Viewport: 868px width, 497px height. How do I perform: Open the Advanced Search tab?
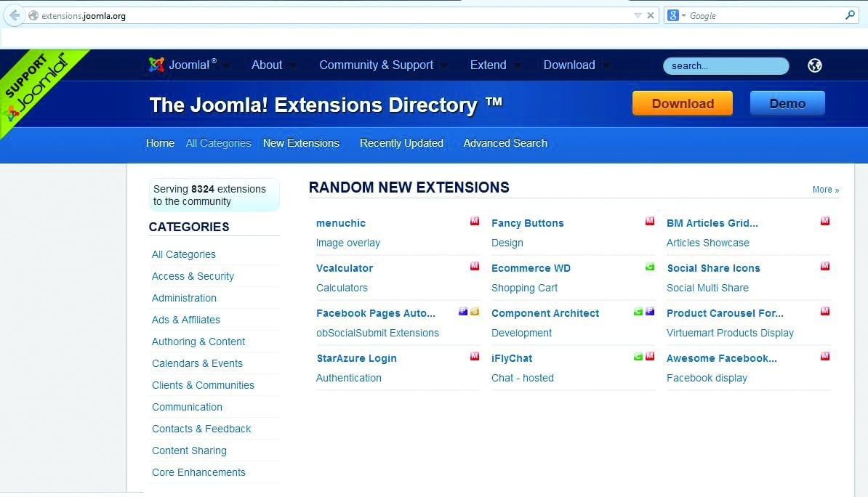pyautogui.click(x=505, y=143)
